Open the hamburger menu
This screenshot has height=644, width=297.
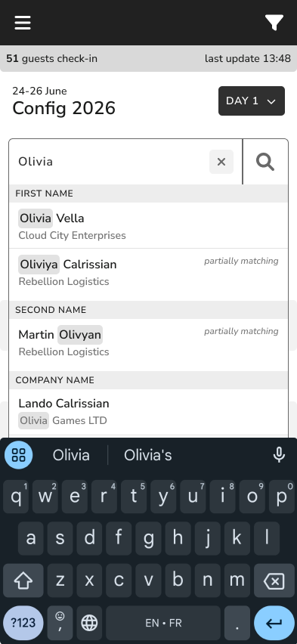point(23,23)
